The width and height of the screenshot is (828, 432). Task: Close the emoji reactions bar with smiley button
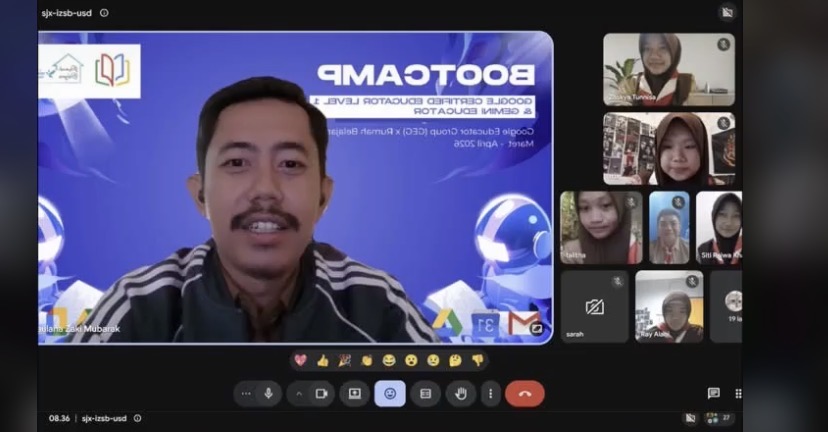390,394
